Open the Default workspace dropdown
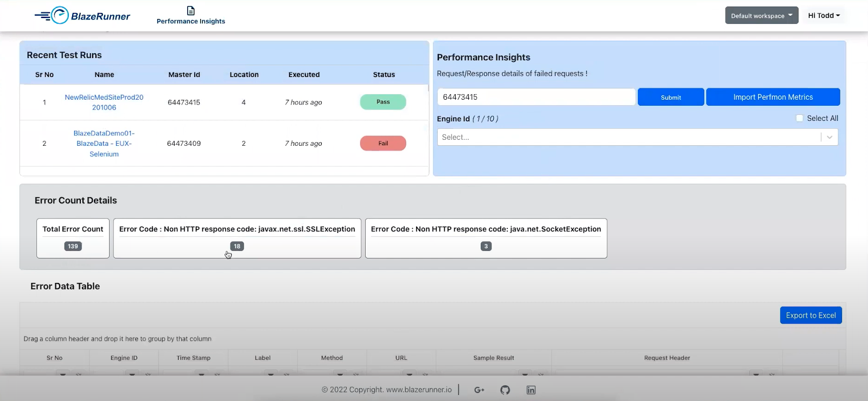This screenshot has width=868, height=401. 762,15
